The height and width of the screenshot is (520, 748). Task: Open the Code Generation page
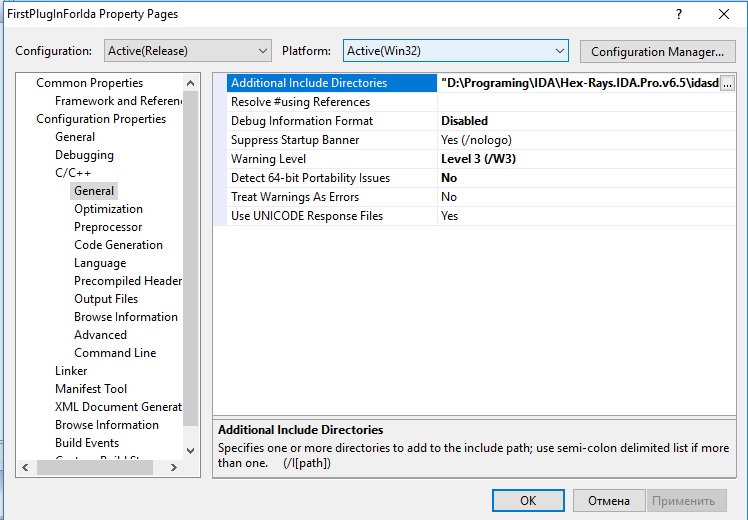[x=118, y=245]
